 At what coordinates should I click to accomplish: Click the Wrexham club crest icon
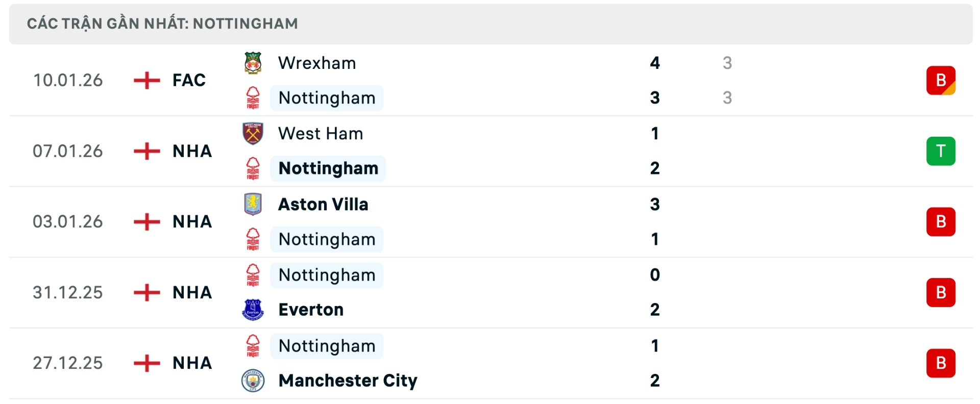point(253,63)
